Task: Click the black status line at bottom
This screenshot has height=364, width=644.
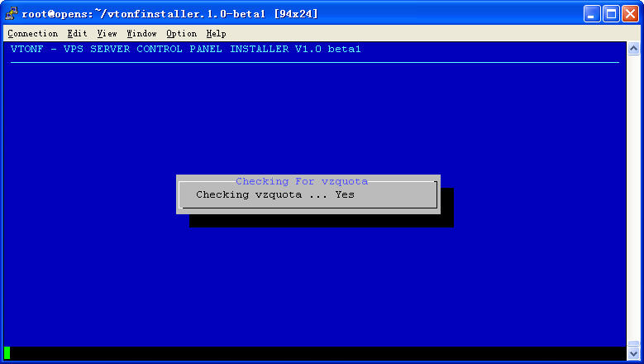Action: tap(314, 353)
